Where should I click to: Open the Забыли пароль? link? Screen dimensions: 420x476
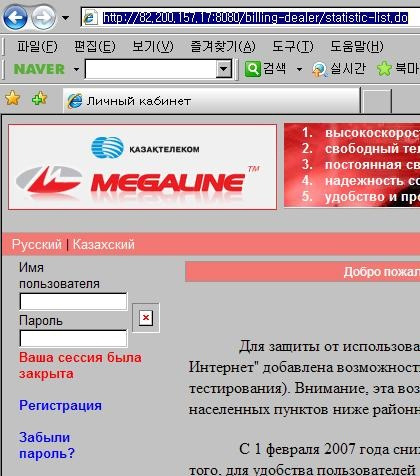47,446
